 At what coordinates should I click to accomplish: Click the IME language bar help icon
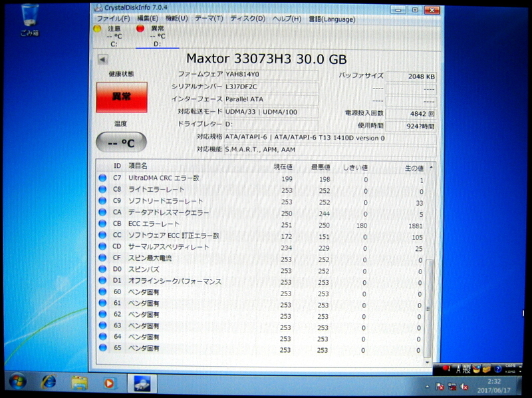pyautogui.click(x=497, y=369)
